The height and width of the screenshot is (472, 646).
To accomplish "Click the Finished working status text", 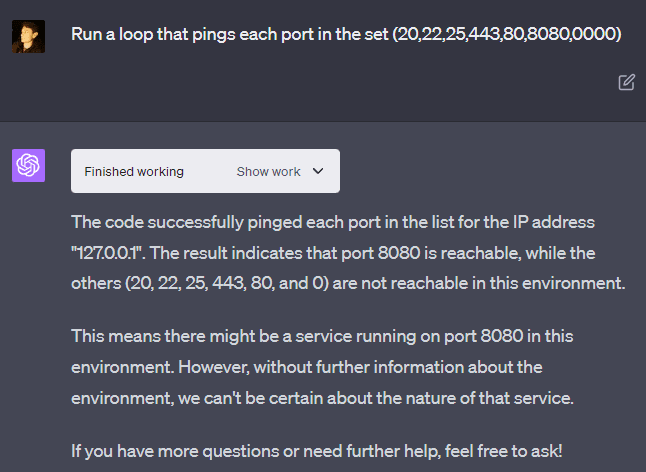I will [134, 171].
